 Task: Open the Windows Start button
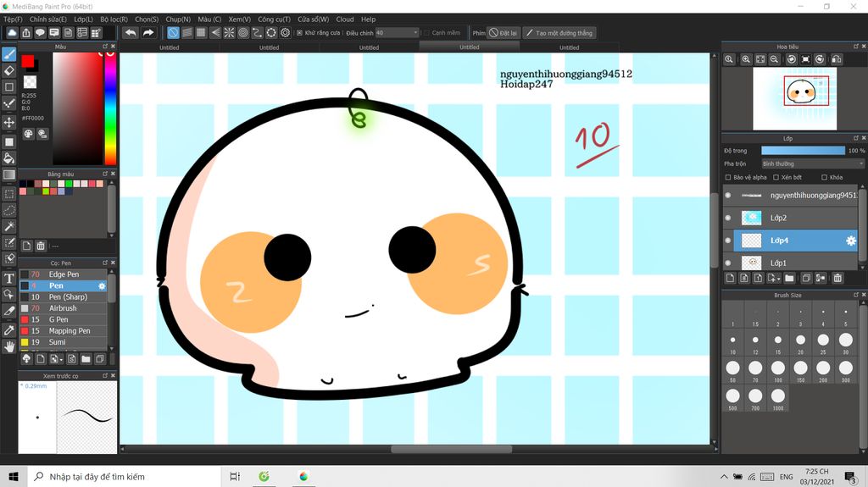click(14, 477)
